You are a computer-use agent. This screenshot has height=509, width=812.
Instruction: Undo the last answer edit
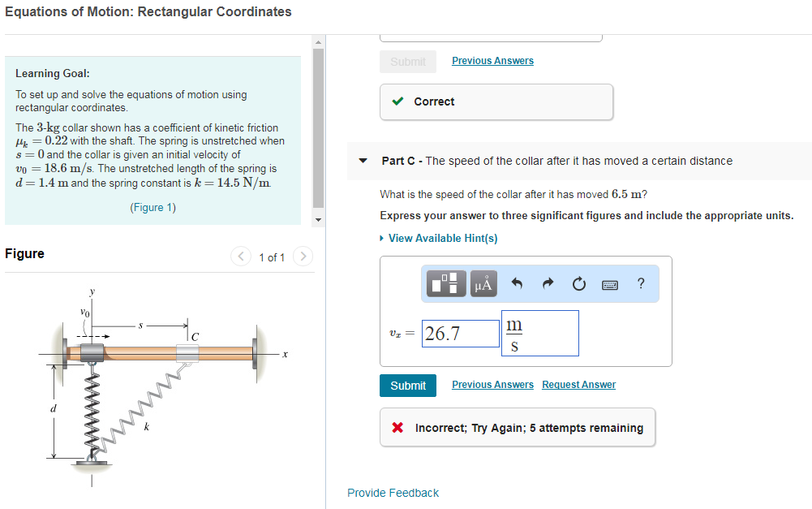(518, 283)
